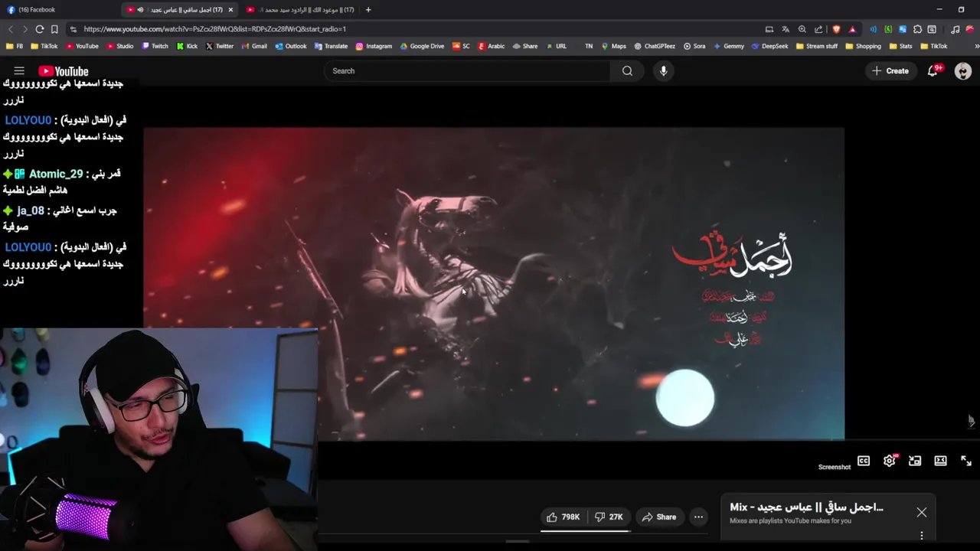Click the like ratio bar under likes
Viewport: 980px width, 551px height.
click(585, 530)
